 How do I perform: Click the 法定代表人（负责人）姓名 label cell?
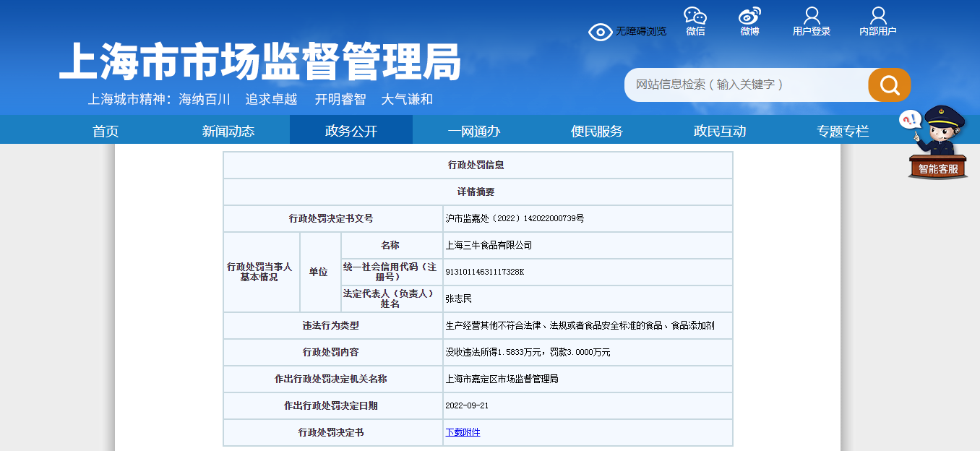pos(392,298)
